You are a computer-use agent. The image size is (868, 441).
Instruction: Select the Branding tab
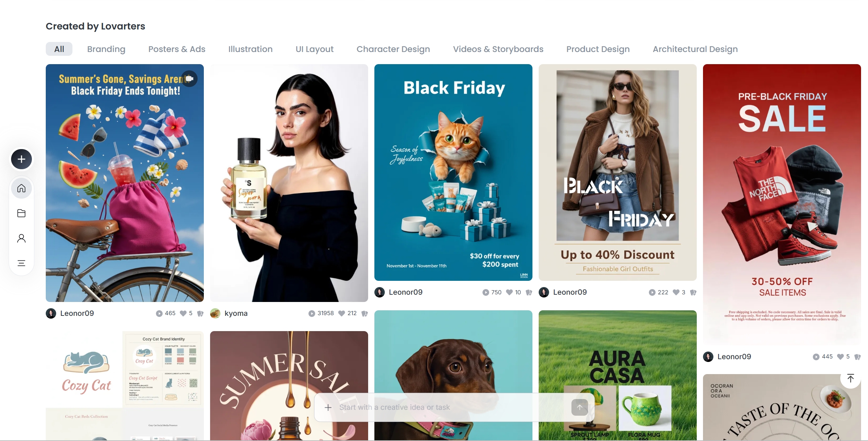pos(106,49)
